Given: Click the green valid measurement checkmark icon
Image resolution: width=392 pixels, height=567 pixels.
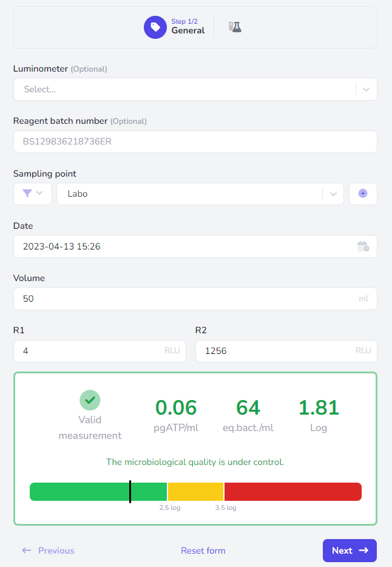Looking at the screenshot, I should click(x=90, y=400).
